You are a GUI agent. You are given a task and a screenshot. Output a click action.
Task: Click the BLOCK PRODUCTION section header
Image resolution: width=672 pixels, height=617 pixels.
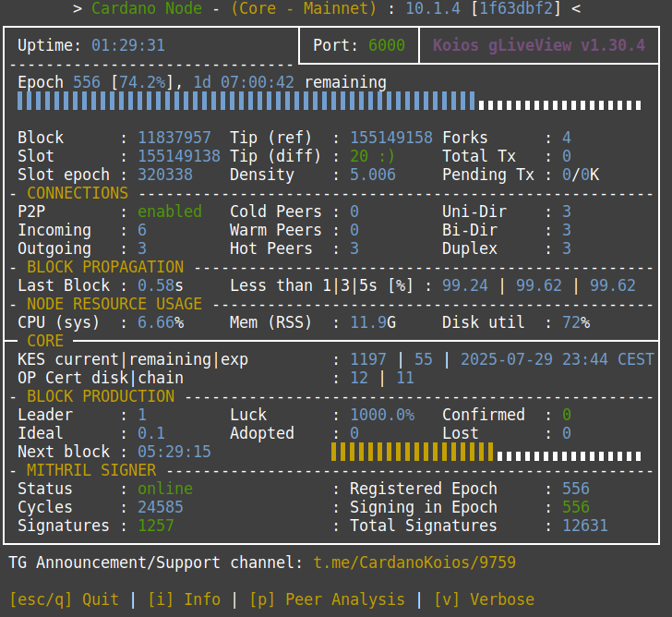(x=101, y=395)
